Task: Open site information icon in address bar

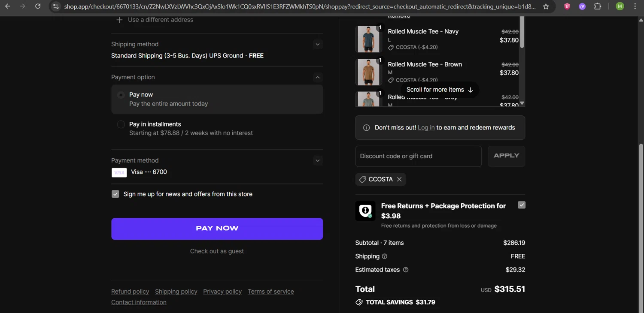Action: pyautogui.click(x=56, y=6)
